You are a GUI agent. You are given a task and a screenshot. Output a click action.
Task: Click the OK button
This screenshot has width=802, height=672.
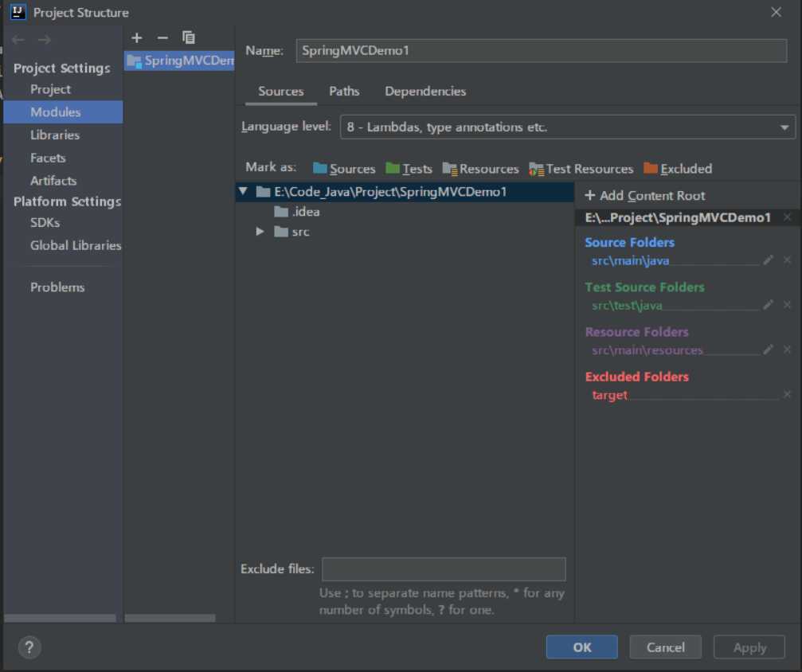pos(582,647)
